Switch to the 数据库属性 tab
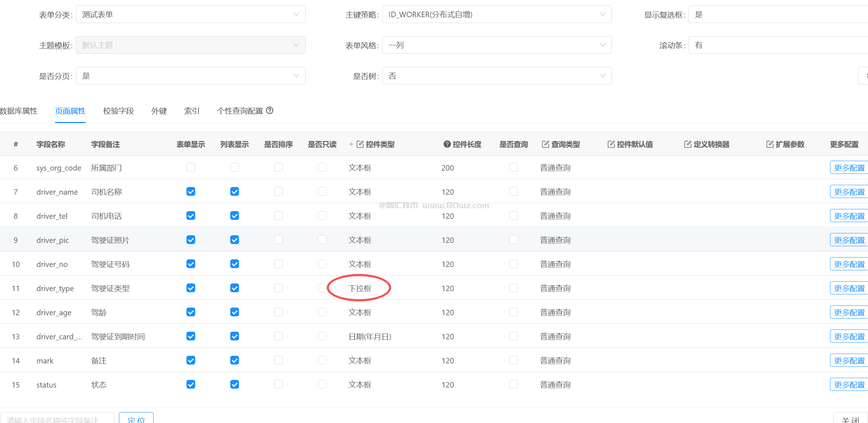Viewport: 868px width, 423px height. [19, 111]
